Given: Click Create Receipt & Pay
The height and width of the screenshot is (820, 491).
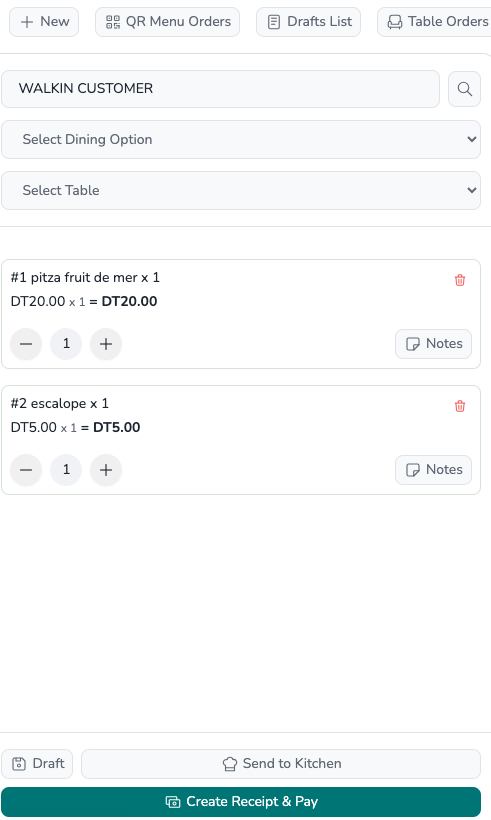Looking at the screenshot, I should pyautogui.click(x=241, y=802).
